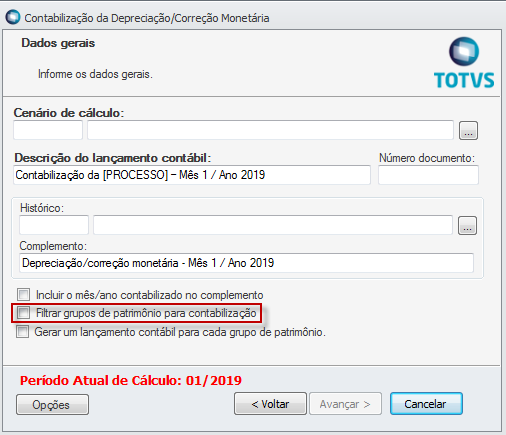
Task: Click the Complemento label
Action: pyautogui.click(x=53, y=246)
